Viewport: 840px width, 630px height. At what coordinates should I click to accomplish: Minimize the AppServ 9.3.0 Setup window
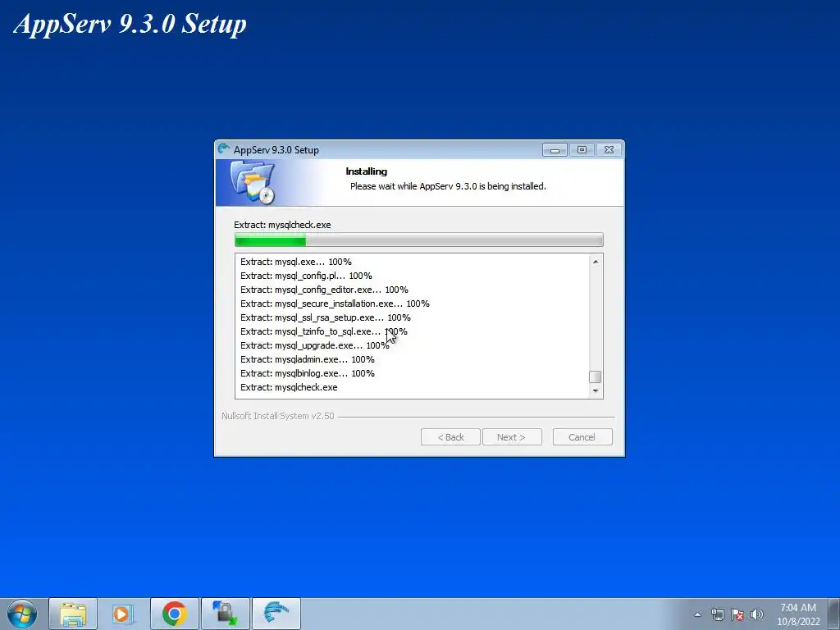click(555, 150)
